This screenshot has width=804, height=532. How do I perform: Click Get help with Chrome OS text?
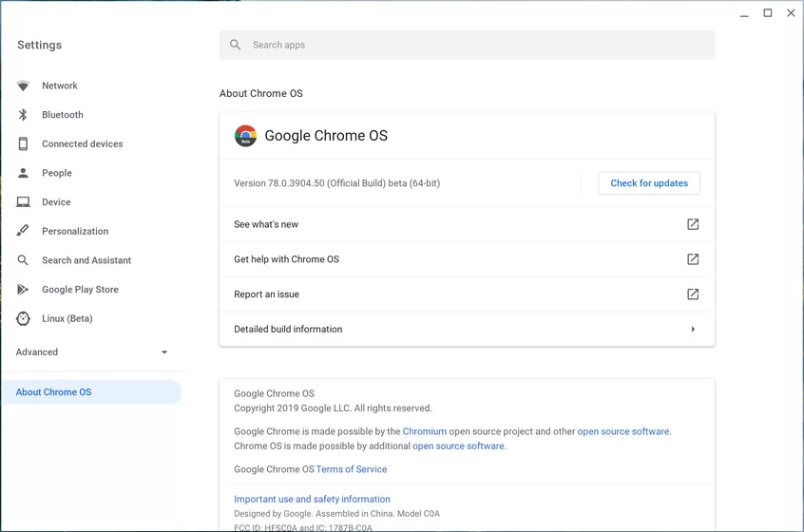[287, 259]
